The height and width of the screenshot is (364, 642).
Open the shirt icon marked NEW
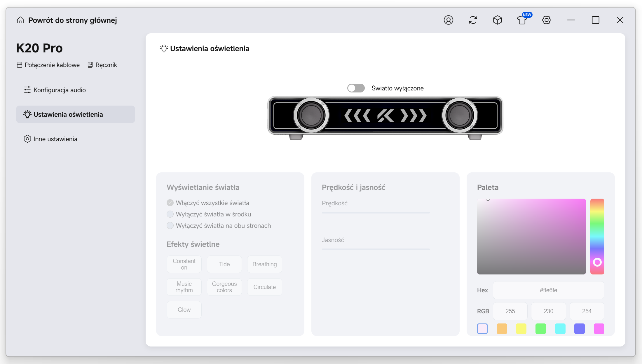click(x=522, y=20)
